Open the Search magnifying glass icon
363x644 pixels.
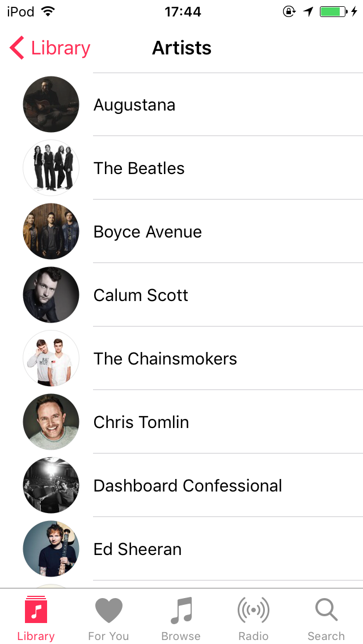[326, 610]
